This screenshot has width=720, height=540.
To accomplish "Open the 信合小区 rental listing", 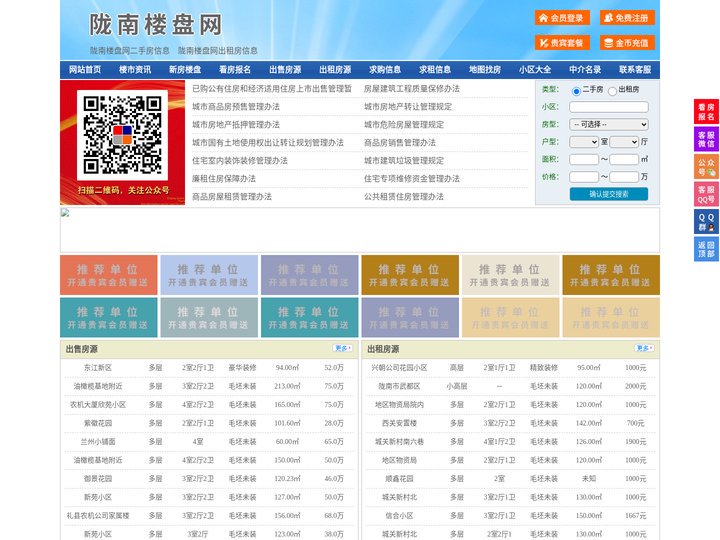I will point(399,516).
